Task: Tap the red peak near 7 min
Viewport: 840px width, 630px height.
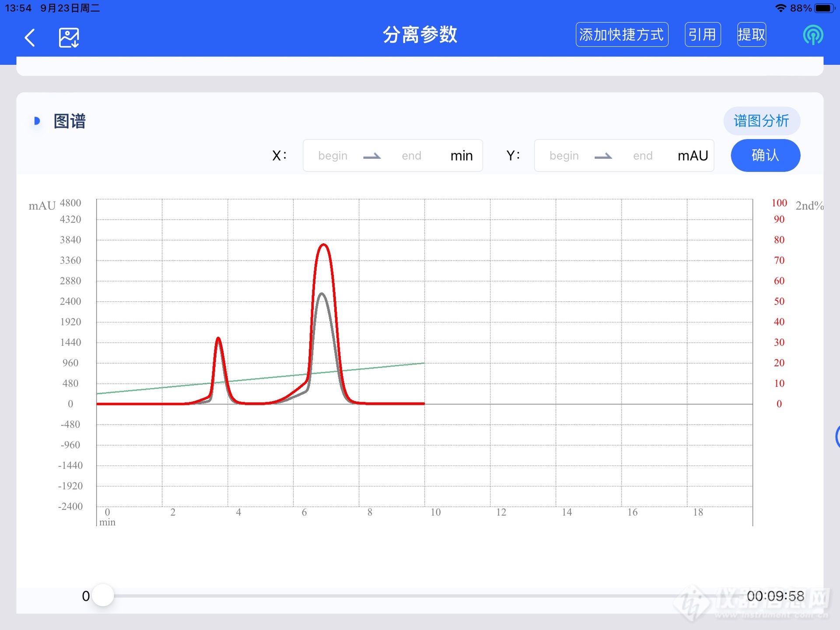Action: point(323,245)
